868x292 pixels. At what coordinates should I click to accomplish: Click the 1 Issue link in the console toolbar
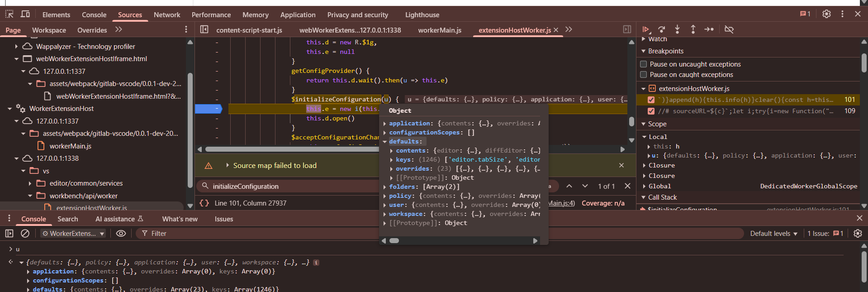[x=825, y=234]
